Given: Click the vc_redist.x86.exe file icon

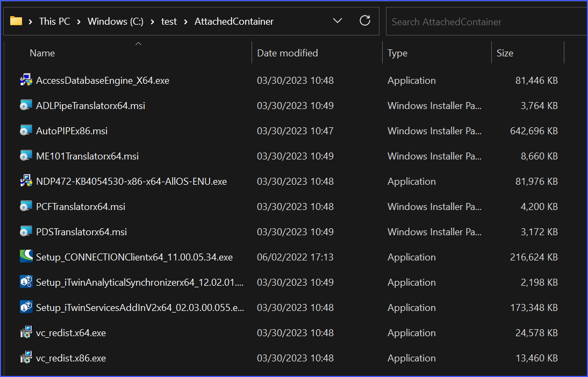Looking at the screenshot, I should 26,358.
